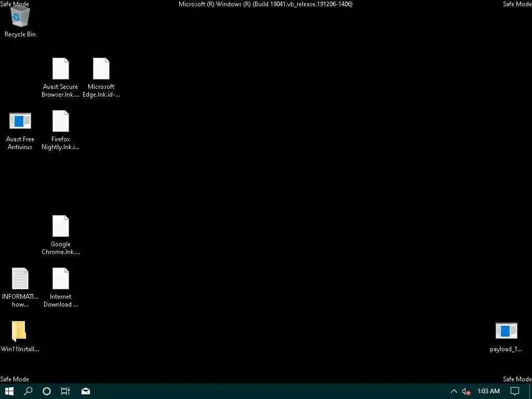The image size is (532, 399).
Task: Select the Recycle Bin desktop icon
Action: 20,17
